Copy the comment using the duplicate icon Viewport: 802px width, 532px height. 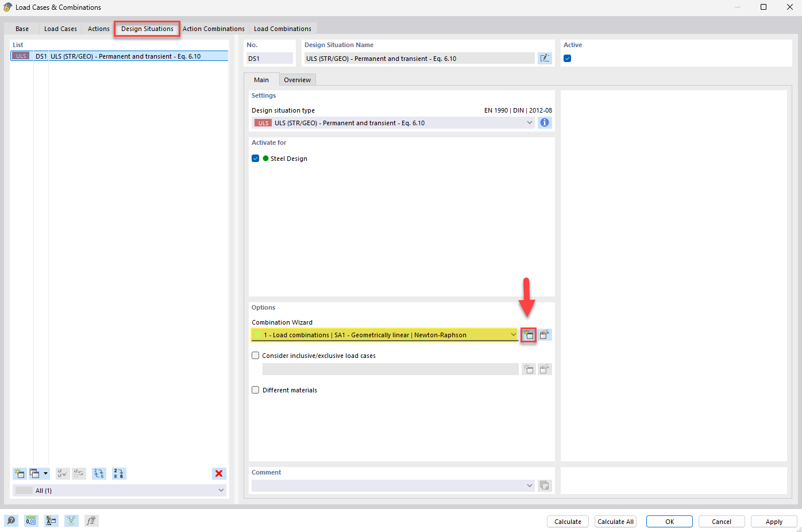544,485
